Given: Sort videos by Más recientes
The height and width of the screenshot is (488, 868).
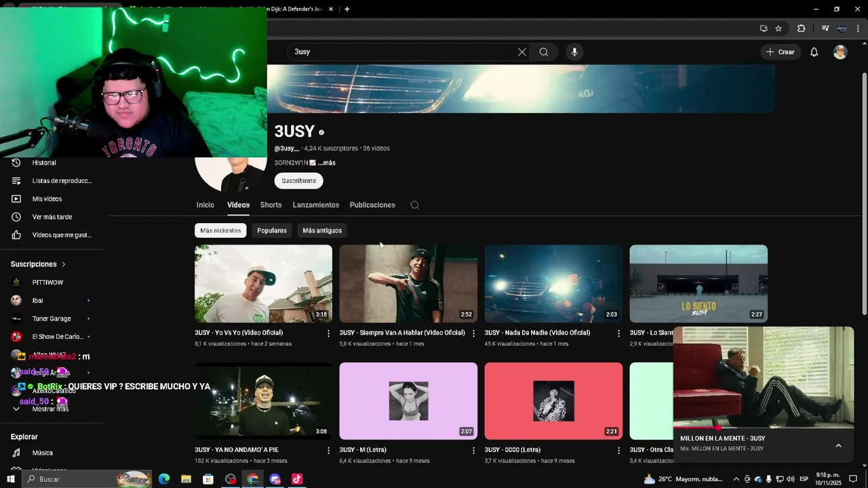Looking at the screenshot, I should [220, 230].
